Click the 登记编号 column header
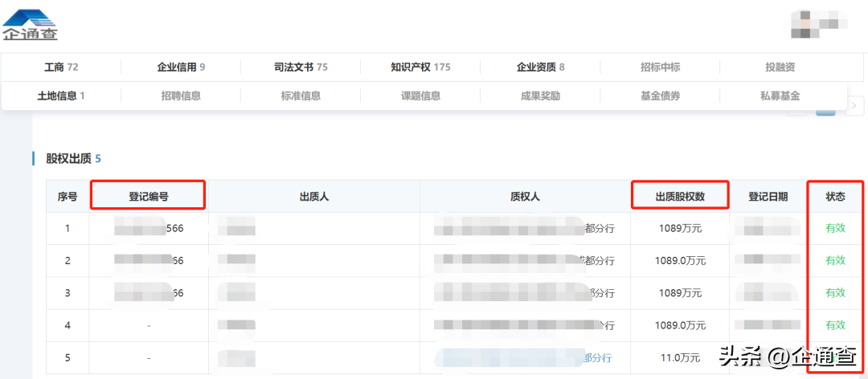Screen dimensions: 868x379 pyautogui.click(x=148, y=196)
